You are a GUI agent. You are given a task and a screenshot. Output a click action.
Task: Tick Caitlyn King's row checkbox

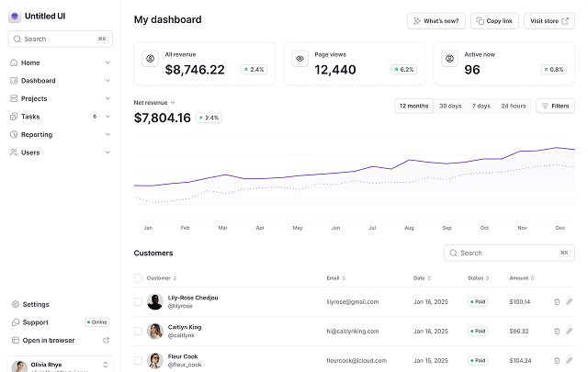pyautogui.click(x=138, y=331)
